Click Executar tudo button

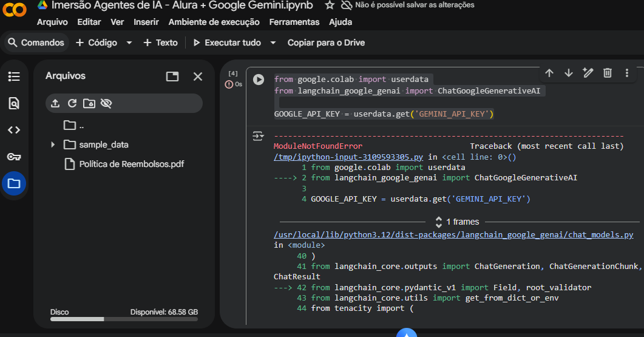click(x=227, y=43)
